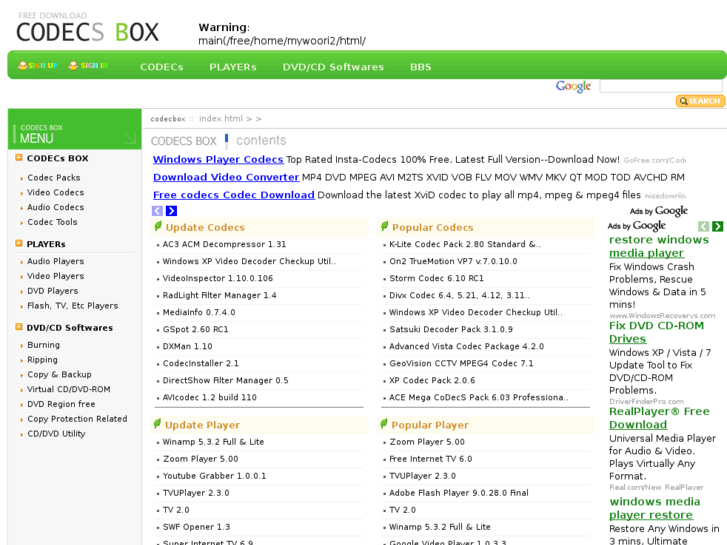Open VideoInspector 1.10.0.106 entry
Screen dimensions: 727x545
pos(218,278)
